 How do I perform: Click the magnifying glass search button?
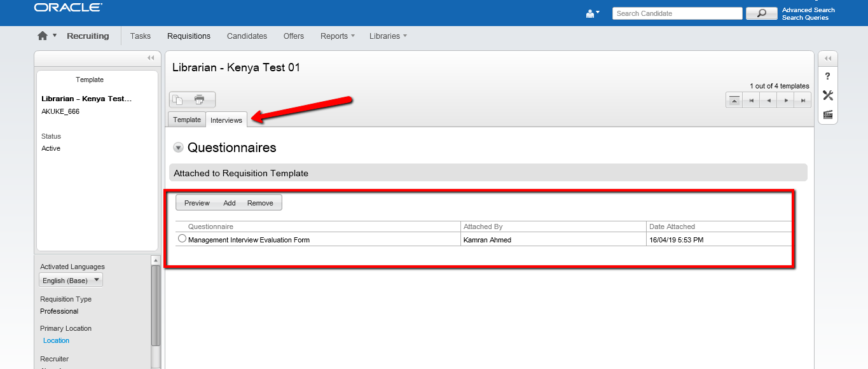tap(761, 13)
